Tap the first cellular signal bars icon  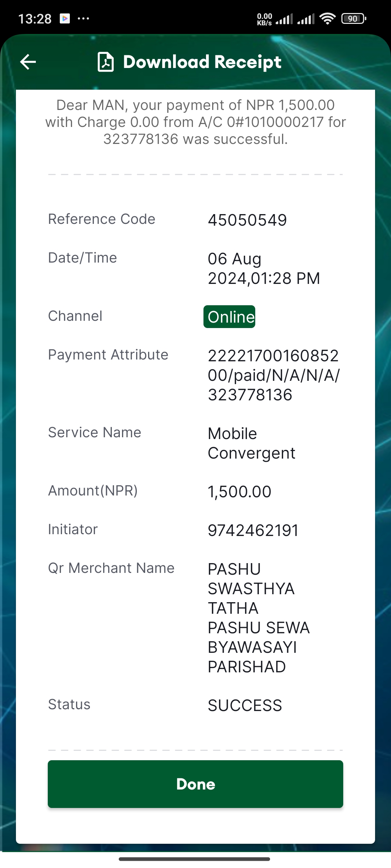[284, 18]
